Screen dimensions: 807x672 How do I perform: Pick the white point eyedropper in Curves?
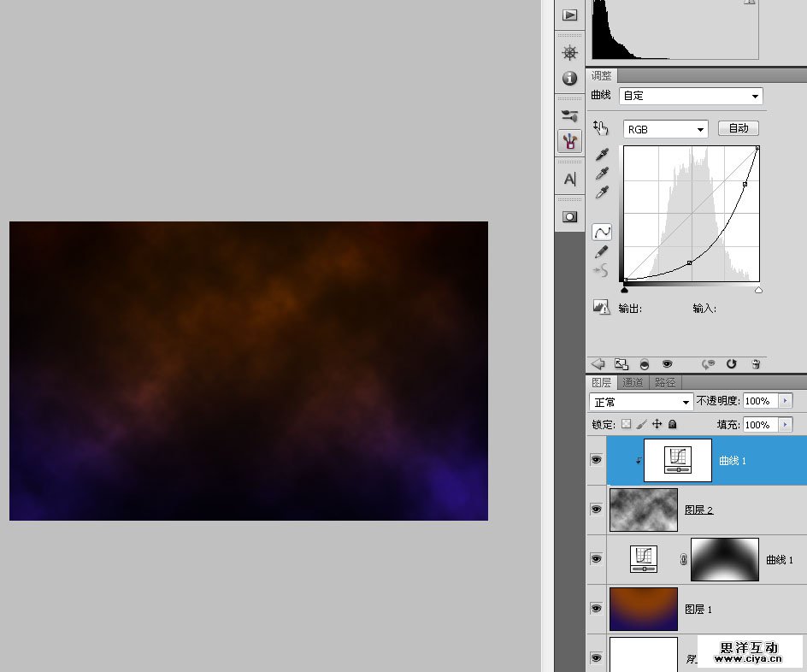point(602,192)
